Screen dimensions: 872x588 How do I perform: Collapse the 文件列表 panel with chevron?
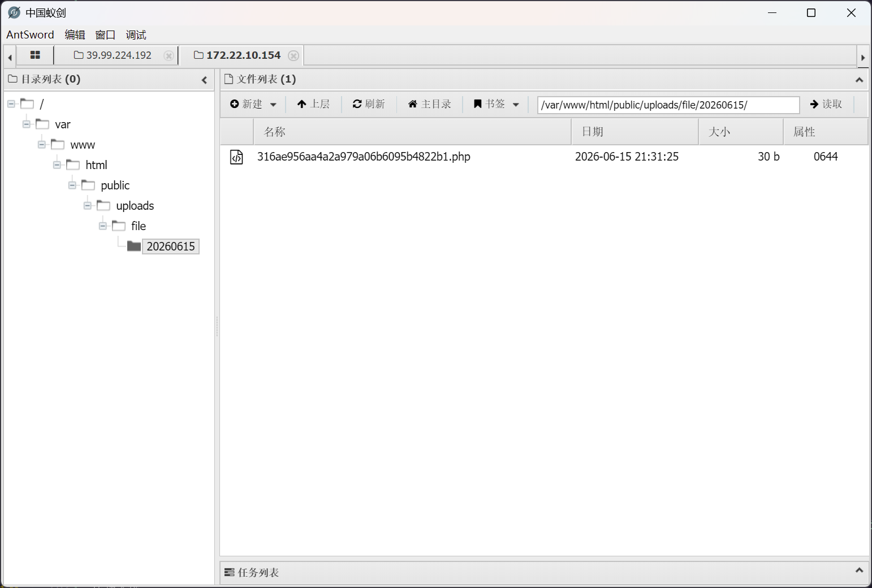coord(859,80)
